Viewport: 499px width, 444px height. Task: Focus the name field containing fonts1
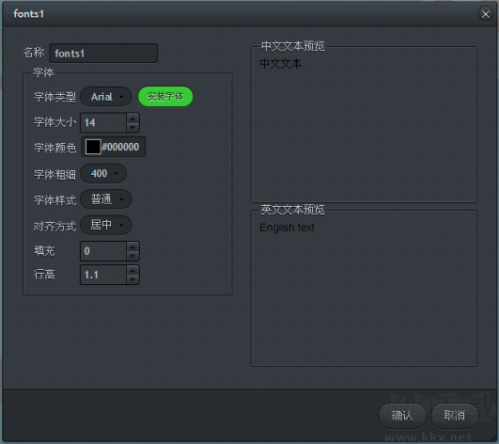point(104,53)
